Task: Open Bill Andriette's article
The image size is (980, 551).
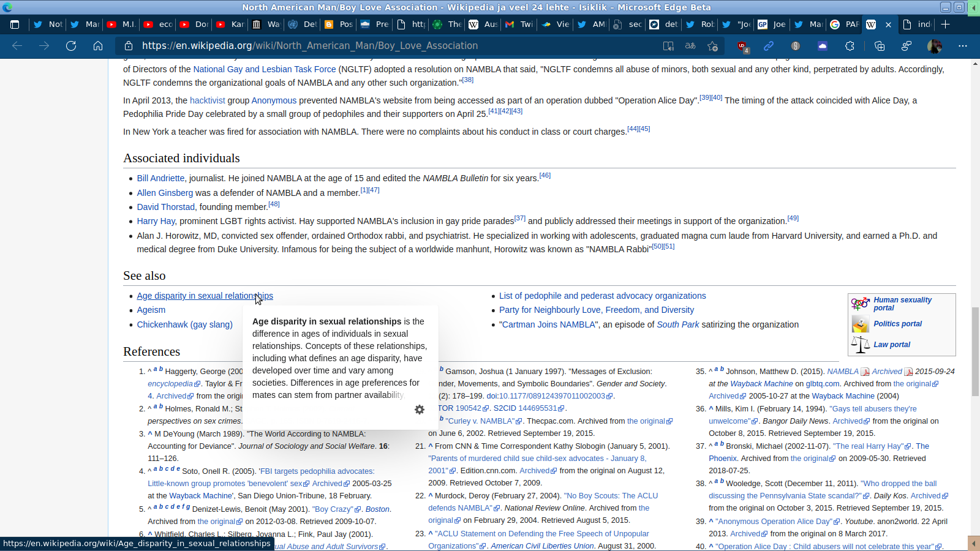Action: [x=160, y=178]
